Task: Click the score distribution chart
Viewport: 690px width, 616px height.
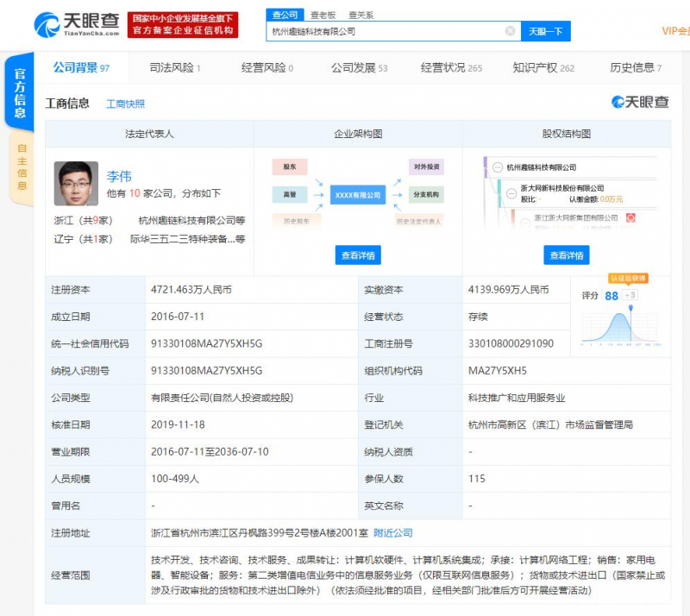Action: pyautogui.click(x=620, y=325)
